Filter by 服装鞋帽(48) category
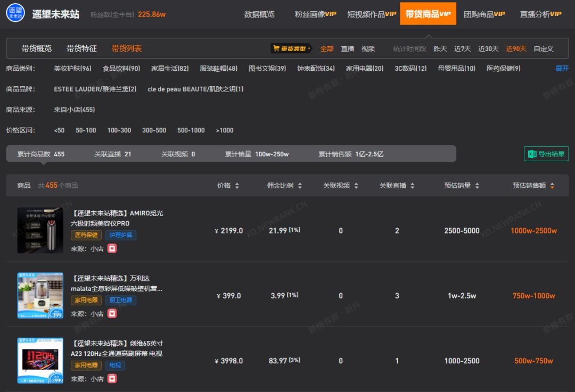Screen dimensions: 575x392 coord(219,69)
